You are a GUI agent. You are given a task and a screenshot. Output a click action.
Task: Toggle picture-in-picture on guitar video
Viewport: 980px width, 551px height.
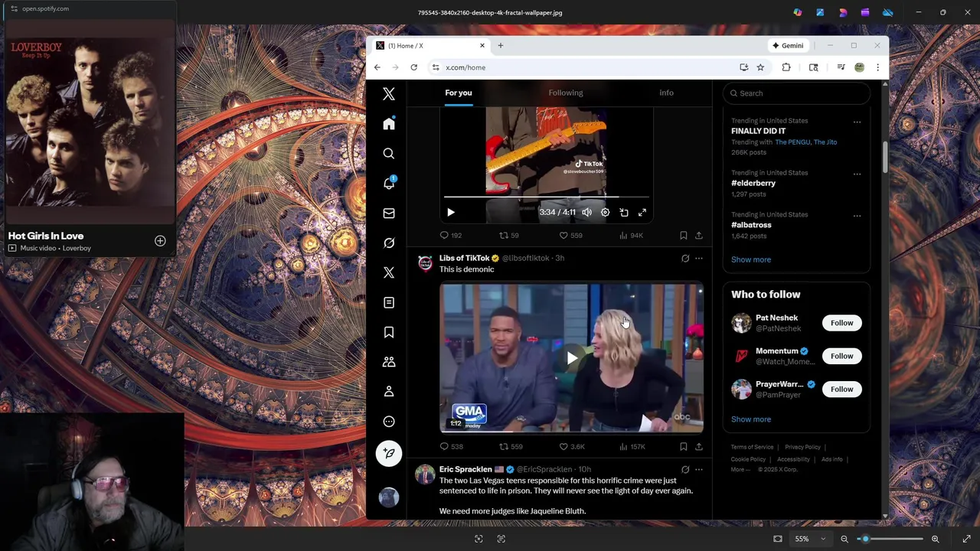pyautogui.click(x=624, y=212)
